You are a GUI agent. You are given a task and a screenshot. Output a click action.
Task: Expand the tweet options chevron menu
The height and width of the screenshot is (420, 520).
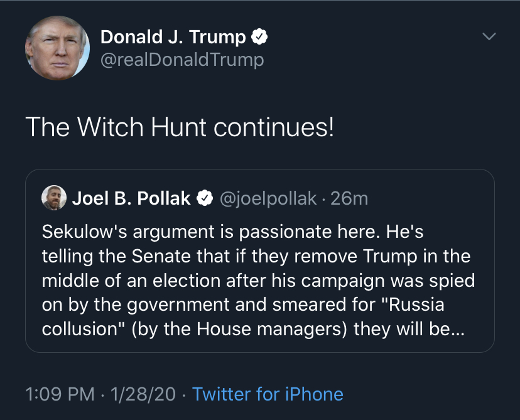489,36
